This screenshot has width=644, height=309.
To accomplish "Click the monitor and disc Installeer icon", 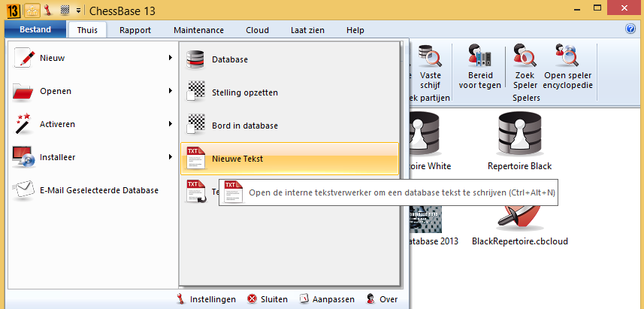I will (24, 157).
